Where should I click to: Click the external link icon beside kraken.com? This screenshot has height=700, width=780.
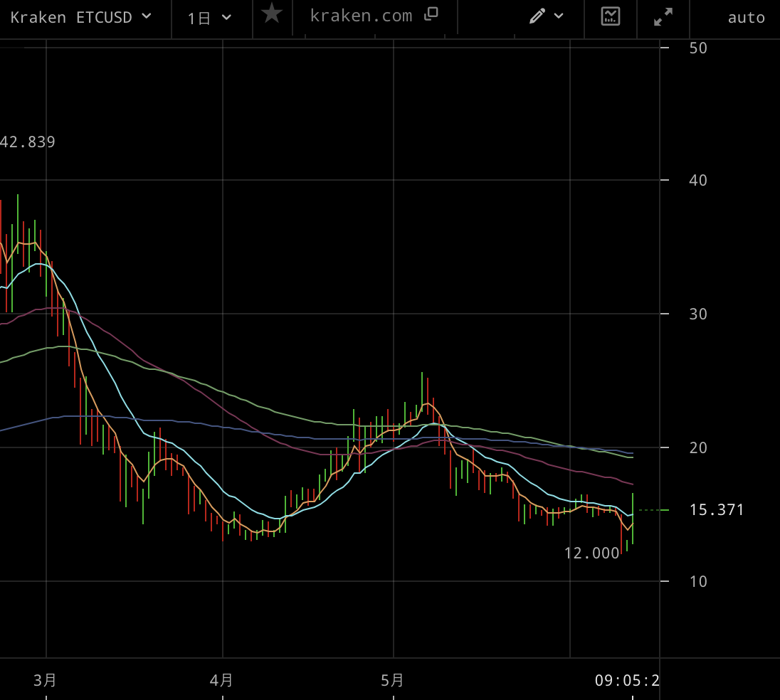click(x=431, y=14)
